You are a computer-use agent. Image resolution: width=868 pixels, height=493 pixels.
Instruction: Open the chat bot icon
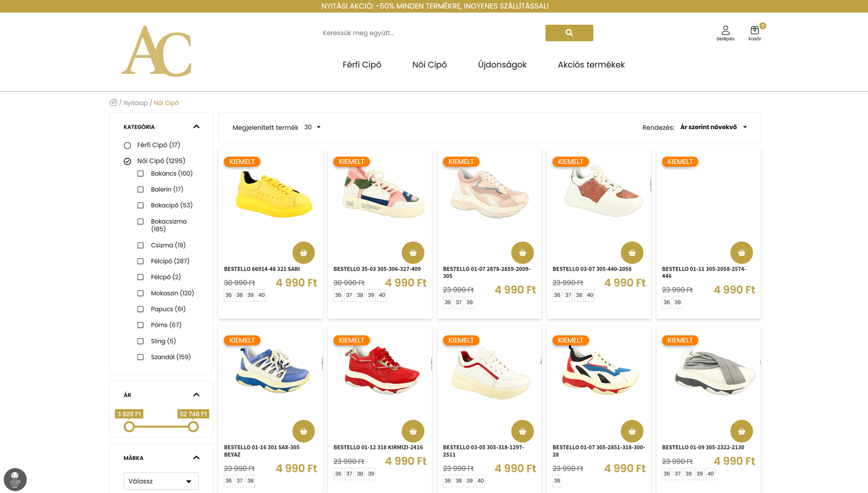pos(15,479)
